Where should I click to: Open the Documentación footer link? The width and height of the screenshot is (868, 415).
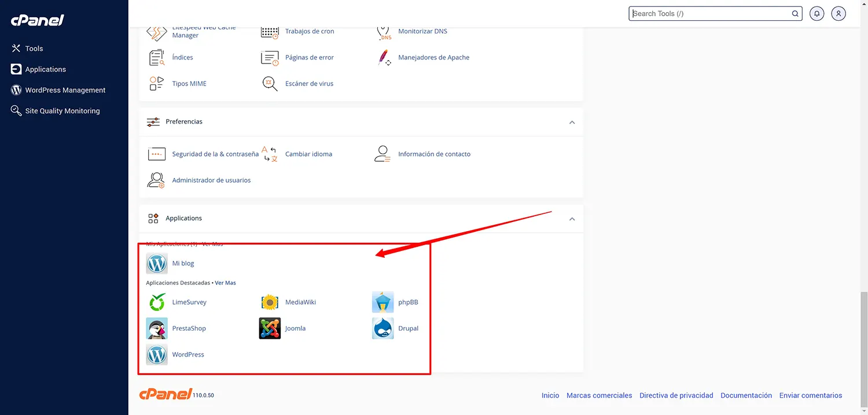click(746, 395)
